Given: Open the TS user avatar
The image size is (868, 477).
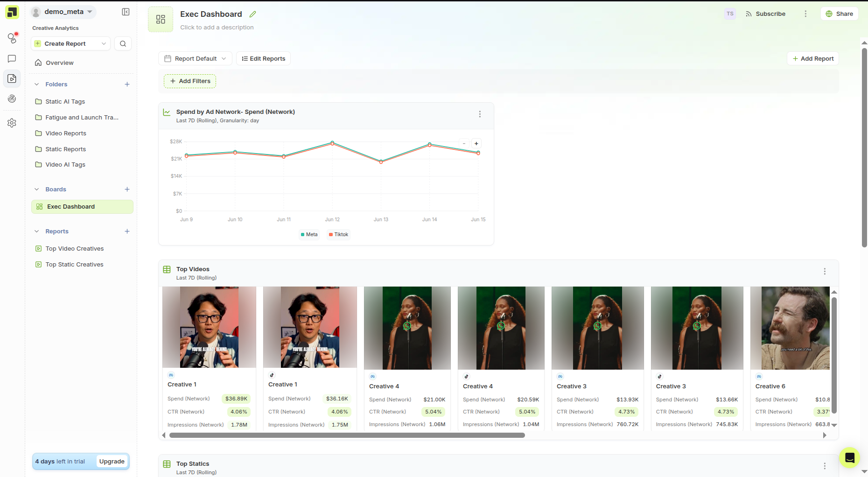Looking at the screenshot, I should point(730,14).
